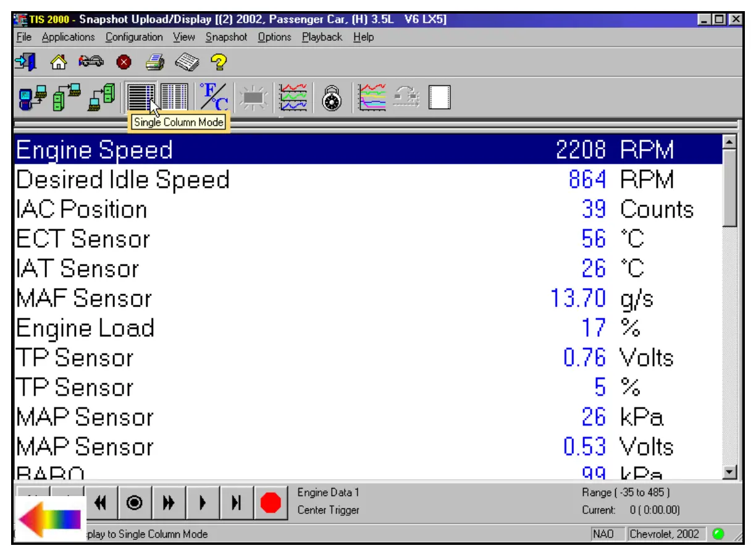Click the Single Column Mode toolbar icon

140,97
